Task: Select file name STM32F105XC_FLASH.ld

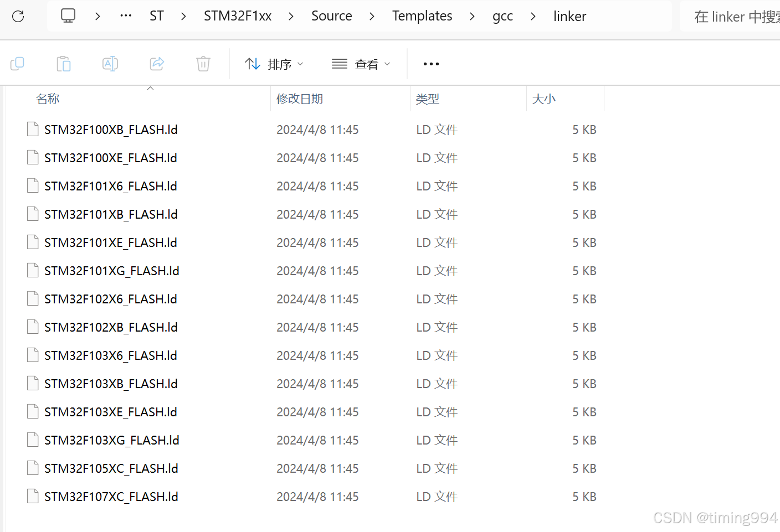Action: click(111, 468)
